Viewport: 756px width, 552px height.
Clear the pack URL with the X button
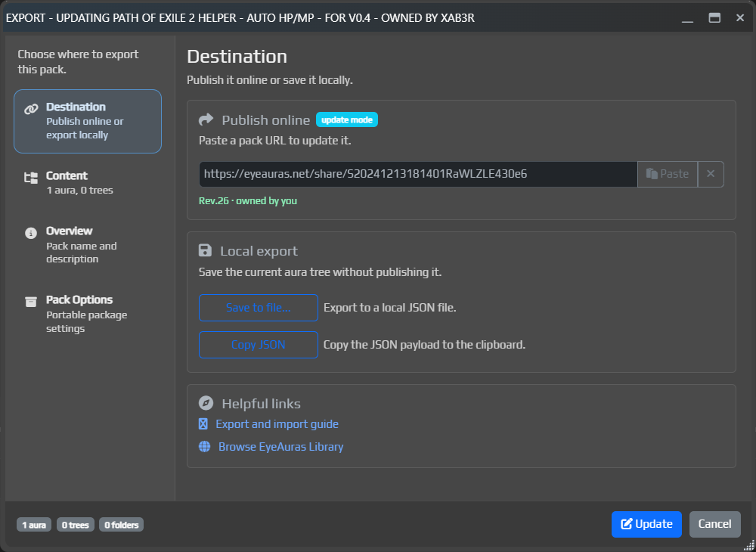click(710, 174)
